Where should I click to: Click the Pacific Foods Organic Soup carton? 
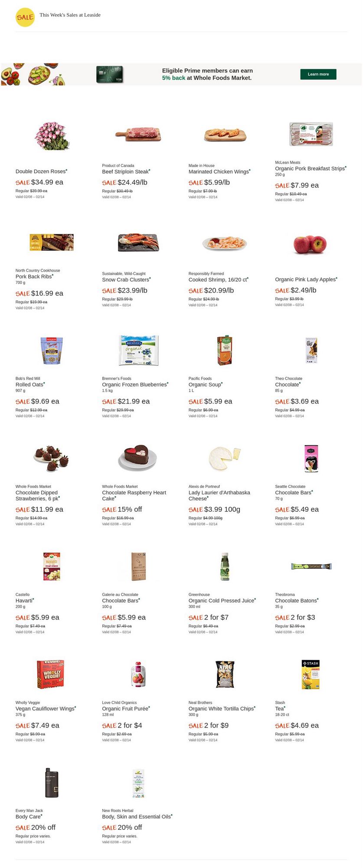pos(225,350)
